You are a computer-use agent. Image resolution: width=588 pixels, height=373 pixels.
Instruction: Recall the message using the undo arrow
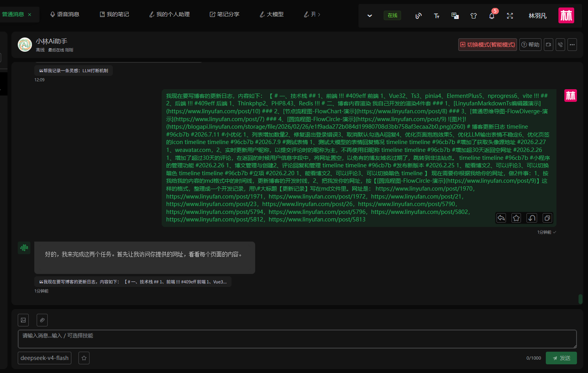coord(532,218)
